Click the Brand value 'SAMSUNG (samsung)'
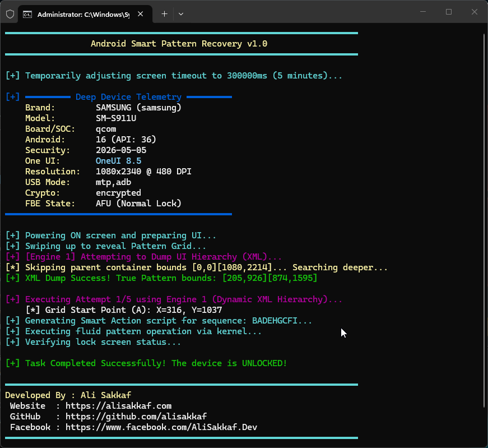Image resolution: width=488 pixels, height=448 pixels. 138,108
